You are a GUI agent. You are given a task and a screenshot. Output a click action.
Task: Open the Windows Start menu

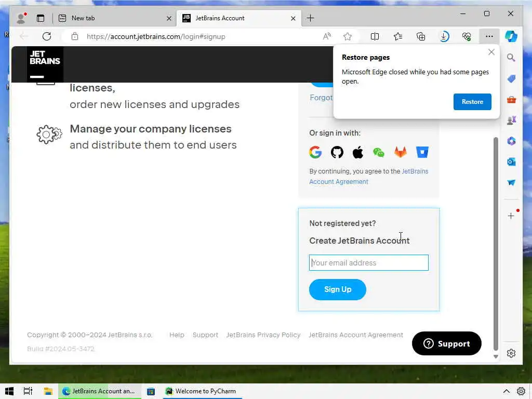(9, 391)
